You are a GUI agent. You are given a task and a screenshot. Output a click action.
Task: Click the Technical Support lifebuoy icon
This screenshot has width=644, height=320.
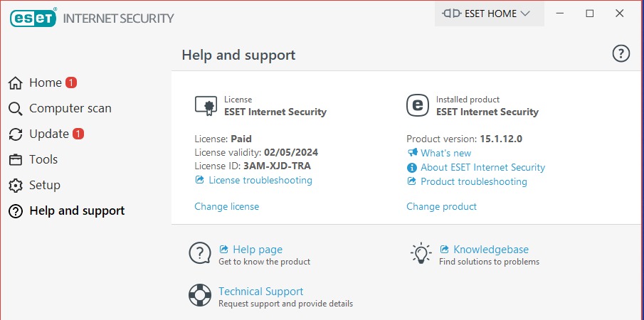[x=200, y=295]
